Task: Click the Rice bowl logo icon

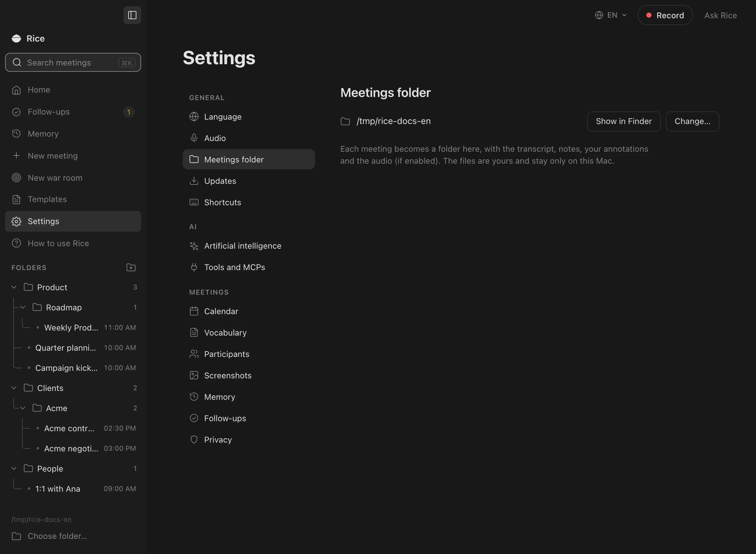Action: pyautogui.click(x=16, y=39)
